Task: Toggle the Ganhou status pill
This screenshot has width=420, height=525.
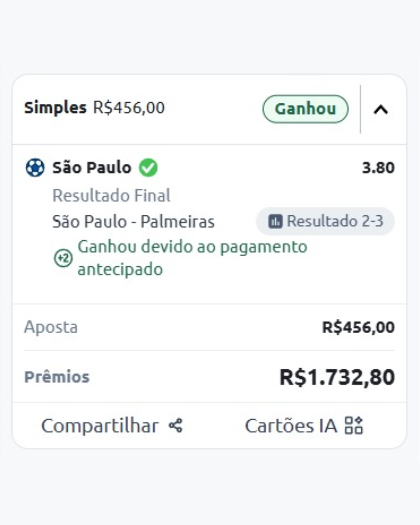Action: [x=306, y=109]
